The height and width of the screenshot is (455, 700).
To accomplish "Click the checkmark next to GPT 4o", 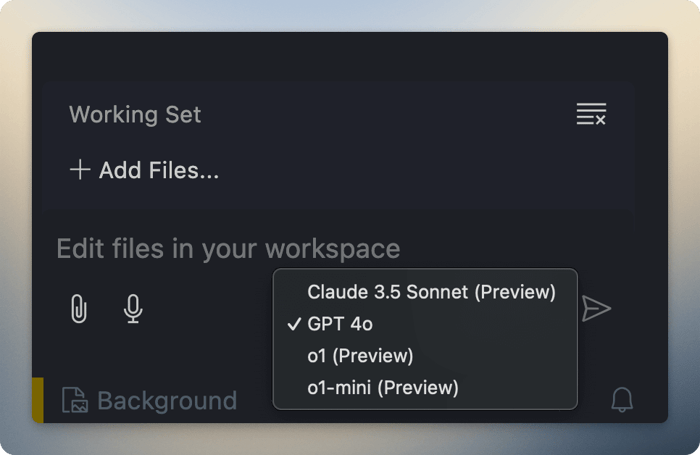I will 294,324.
